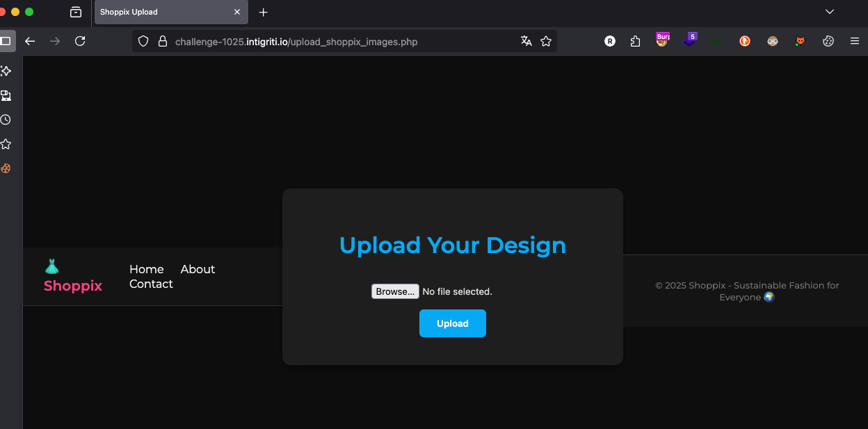Open the Extensions puzzle piece menu
The image size is (868, 429).
click(635, 41)
